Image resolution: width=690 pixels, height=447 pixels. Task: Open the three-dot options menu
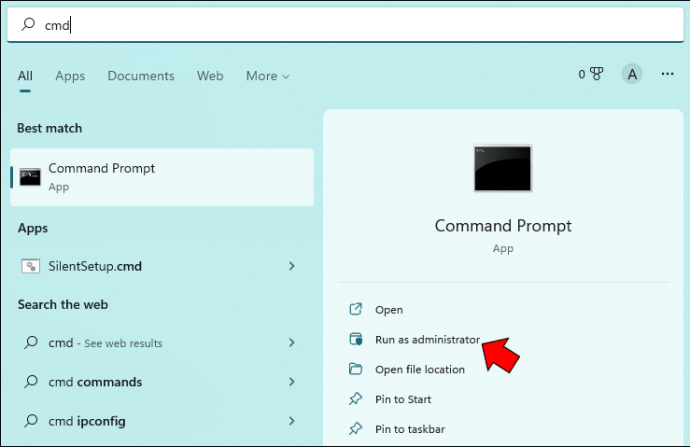click(667, 74)
